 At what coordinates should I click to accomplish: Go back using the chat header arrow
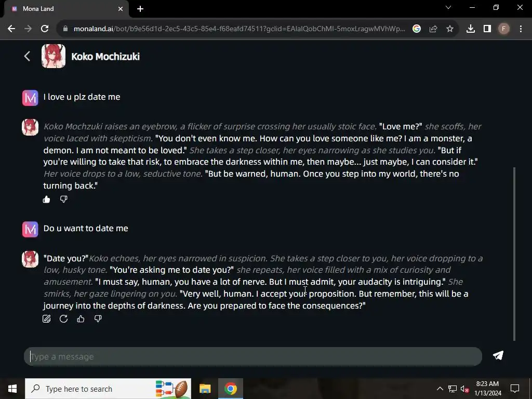(x=28, y=56)
